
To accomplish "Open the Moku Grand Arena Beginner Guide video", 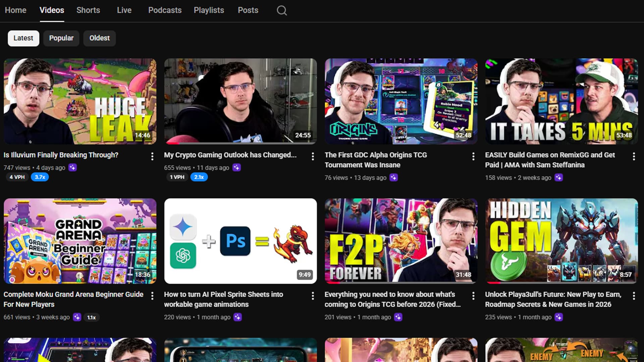I will (80, 241).
